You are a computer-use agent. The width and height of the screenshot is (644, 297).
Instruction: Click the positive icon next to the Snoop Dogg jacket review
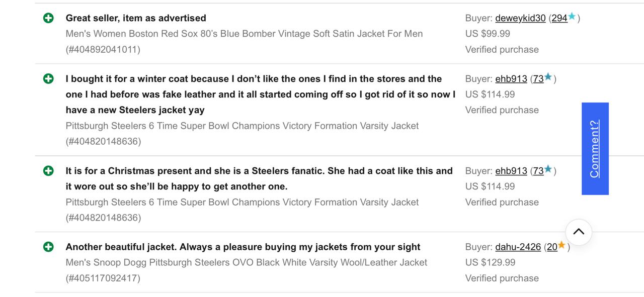48,246
